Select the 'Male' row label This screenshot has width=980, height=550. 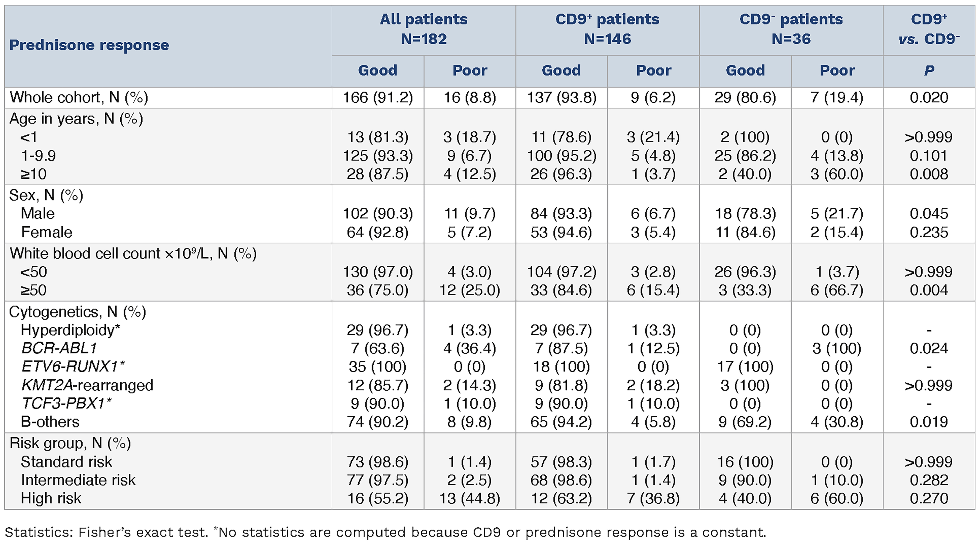(38, 214)
